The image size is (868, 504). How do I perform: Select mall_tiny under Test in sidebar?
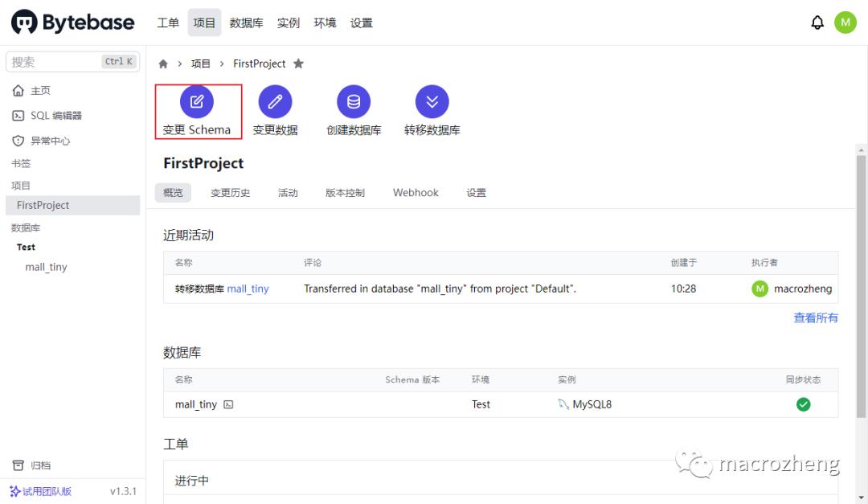(x=46, y=267)
